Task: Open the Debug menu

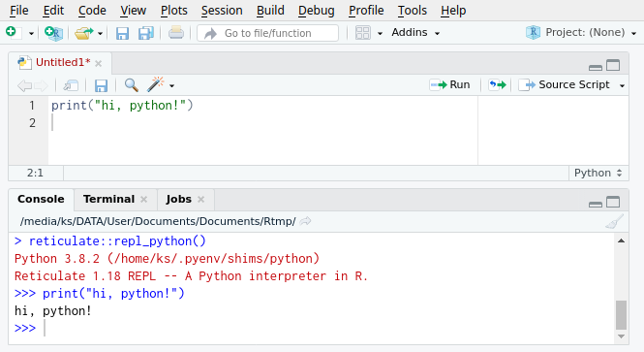Action: click(317, 11)
